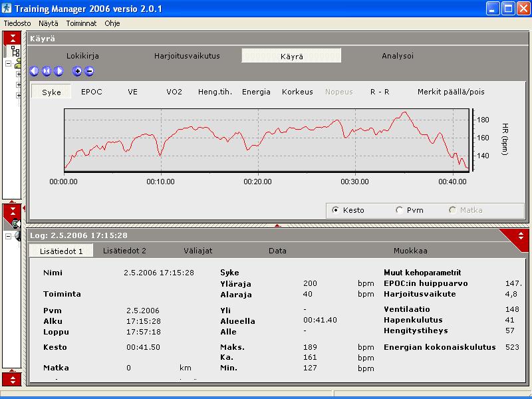Click red collapse arrows in Log panel corner
532x399 pixels.
pyautogui.click(x=521, y=235)
